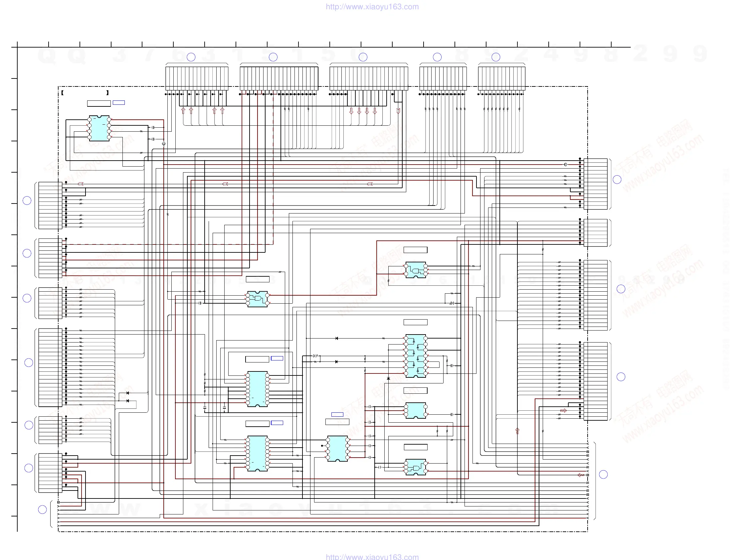Select the 8-pin cyan IC in the upper-left corner
Screen dimensions: 745x560
tap(99, 128)
